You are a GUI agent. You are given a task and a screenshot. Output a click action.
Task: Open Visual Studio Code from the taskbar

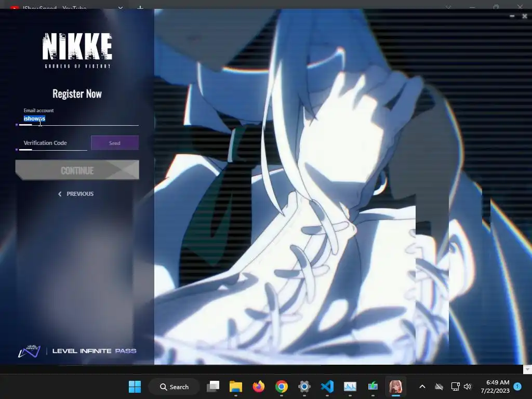point(327,387)
